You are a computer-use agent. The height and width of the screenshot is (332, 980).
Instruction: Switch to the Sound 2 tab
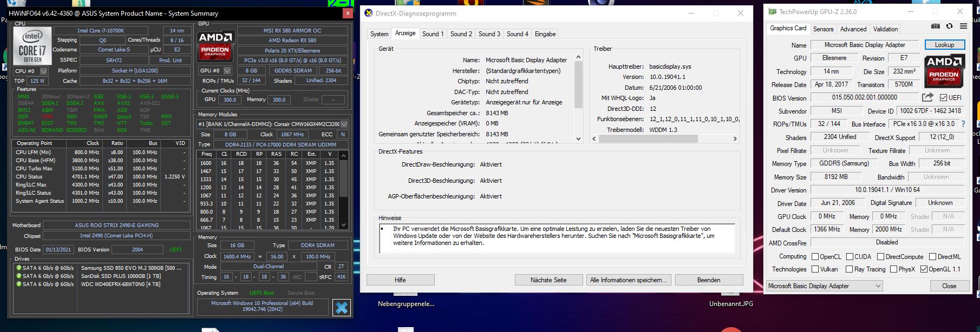pos(461,34)
